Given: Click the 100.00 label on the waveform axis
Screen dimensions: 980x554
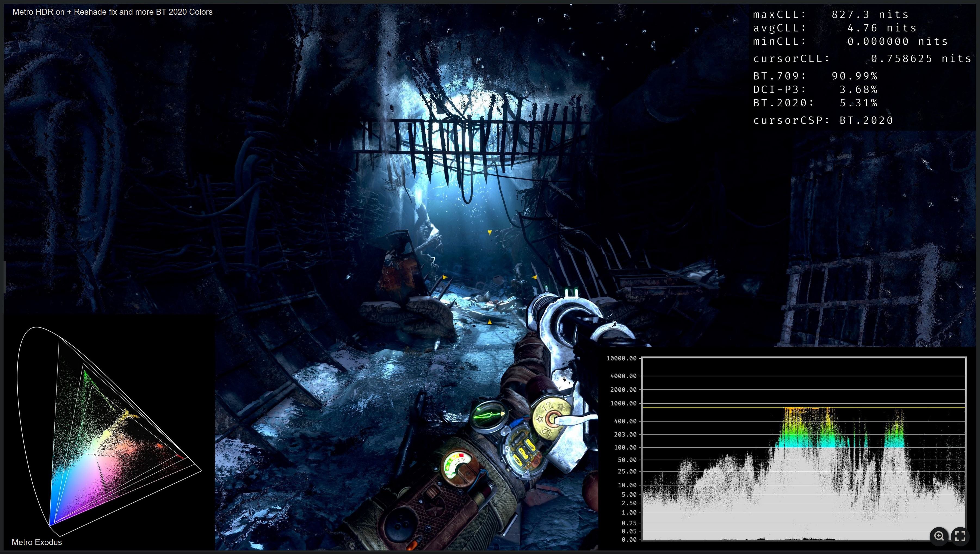Looking at the screenshot, I should pyautogui.click(x=625, y=447).
